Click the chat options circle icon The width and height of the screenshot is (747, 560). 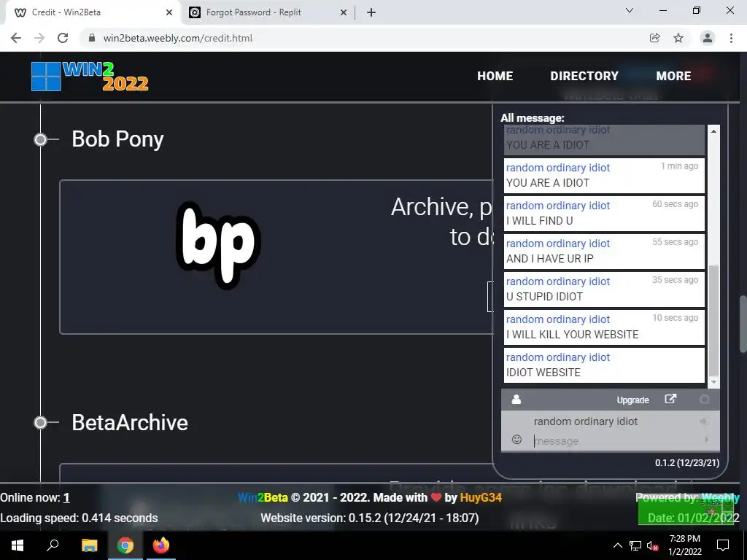tap(704, 400)
